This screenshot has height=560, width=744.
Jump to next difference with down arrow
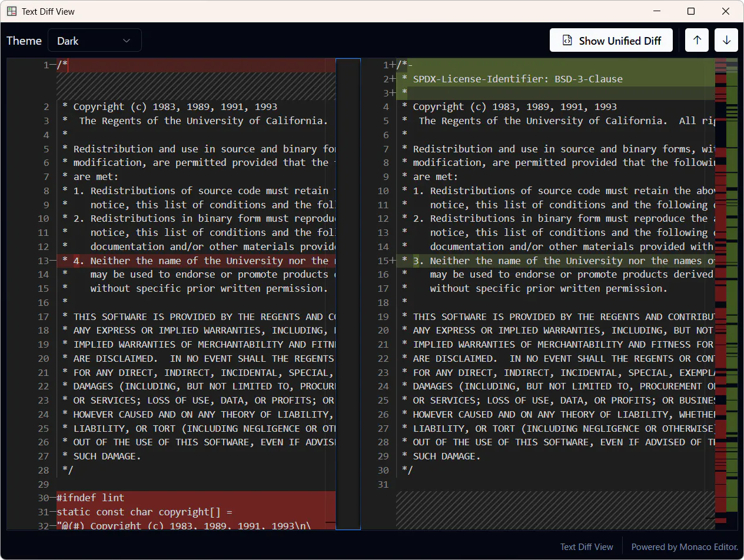(726, 41)
